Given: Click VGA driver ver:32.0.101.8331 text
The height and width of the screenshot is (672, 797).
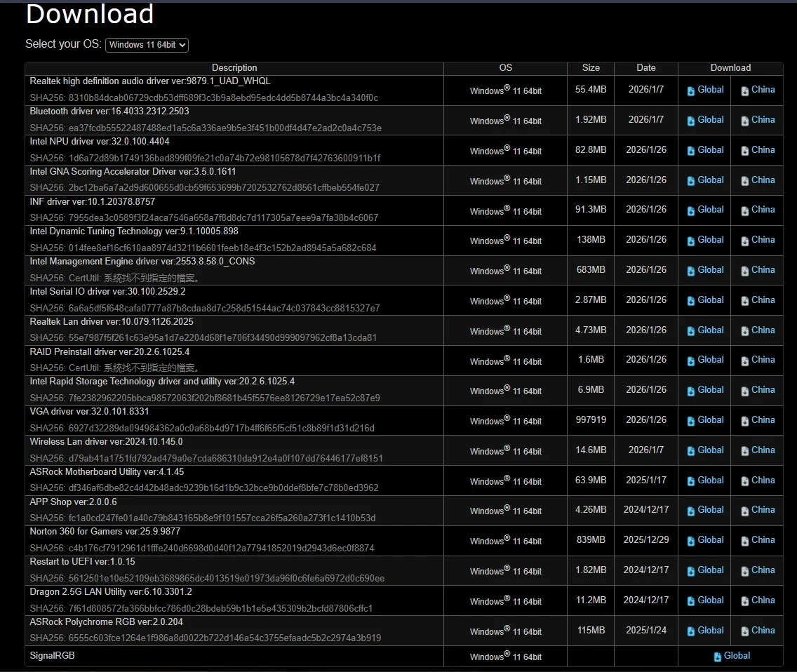Looking at the screenshot, I should point(89,411).
